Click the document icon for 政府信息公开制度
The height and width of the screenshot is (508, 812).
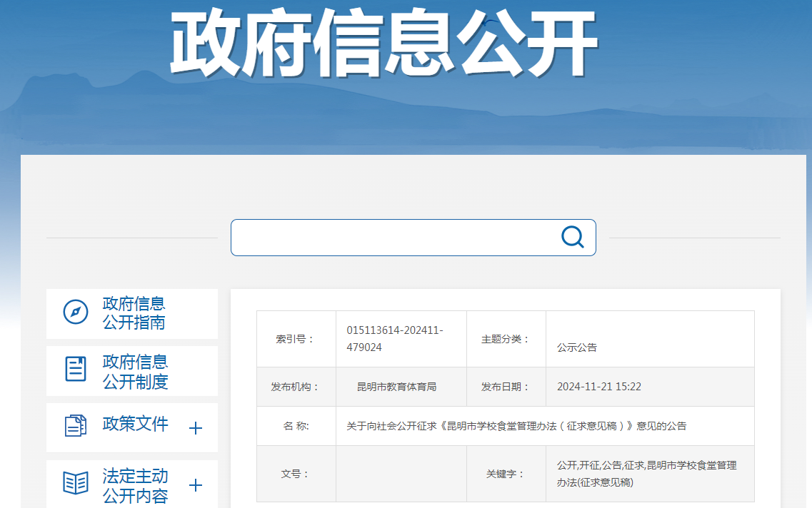pyautogui.click(x=76, y=370)
